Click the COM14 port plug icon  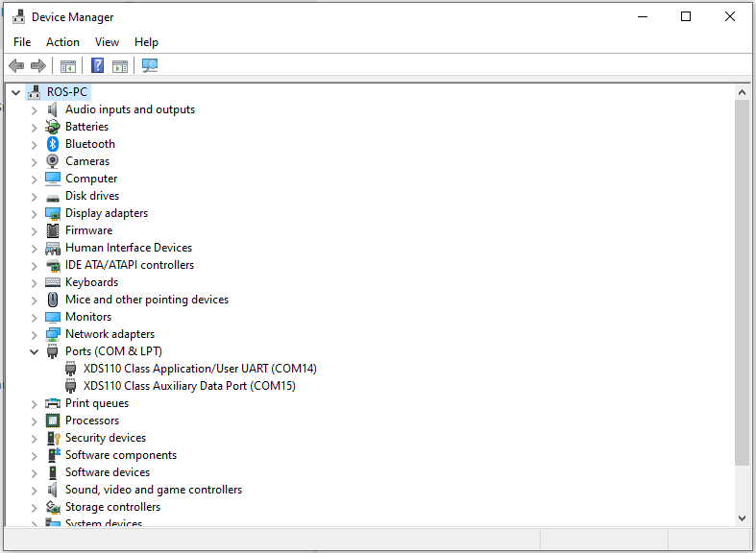click(70, 369)
